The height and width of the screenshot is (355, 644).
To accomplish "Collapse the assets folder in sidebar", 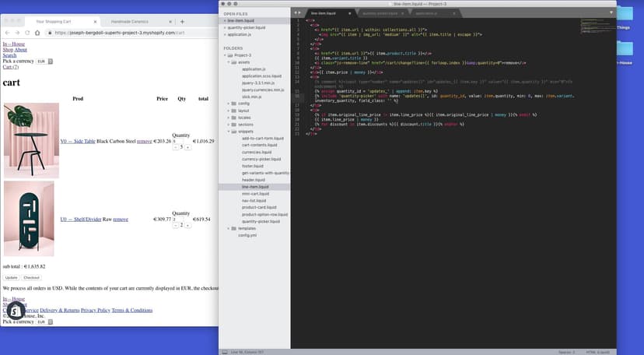I will tap(230, 62).
